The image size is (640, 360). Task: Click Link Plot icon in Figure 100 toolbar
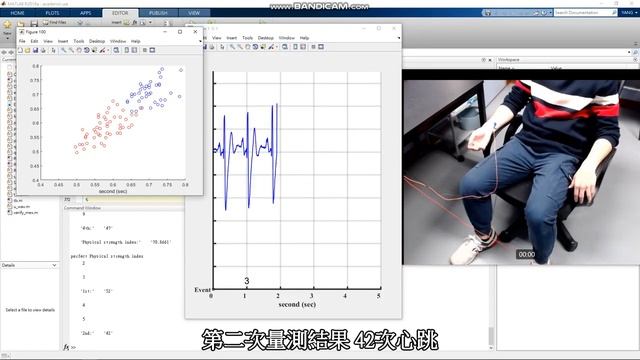tap(117, 50)
